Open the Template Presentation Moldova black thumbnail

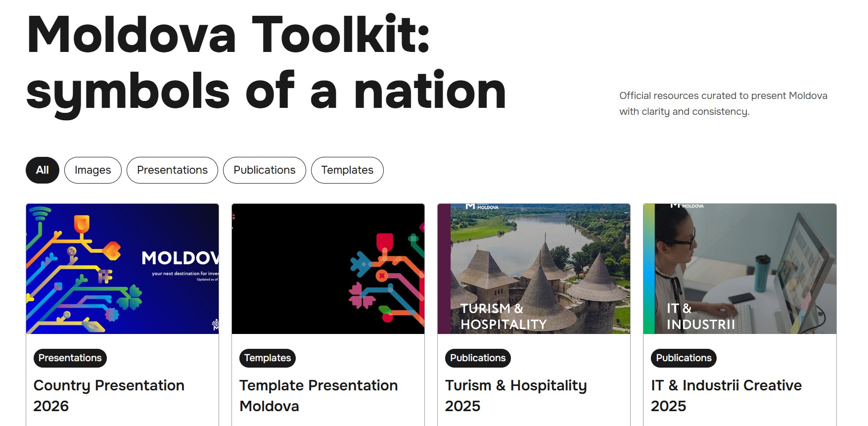tap(328, 269)
